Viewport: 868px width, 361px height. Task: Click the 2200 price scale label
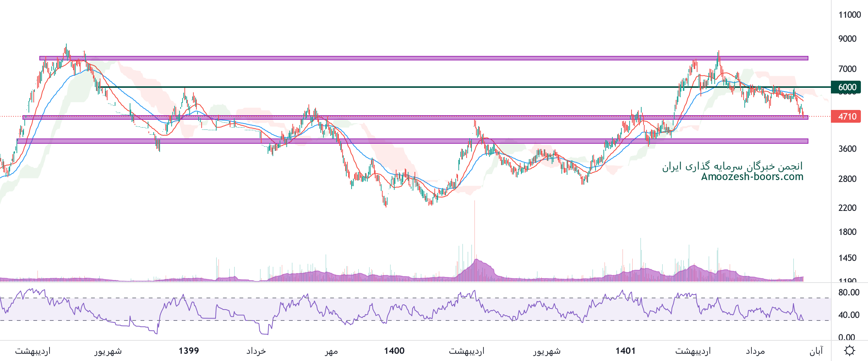point(847,208)
